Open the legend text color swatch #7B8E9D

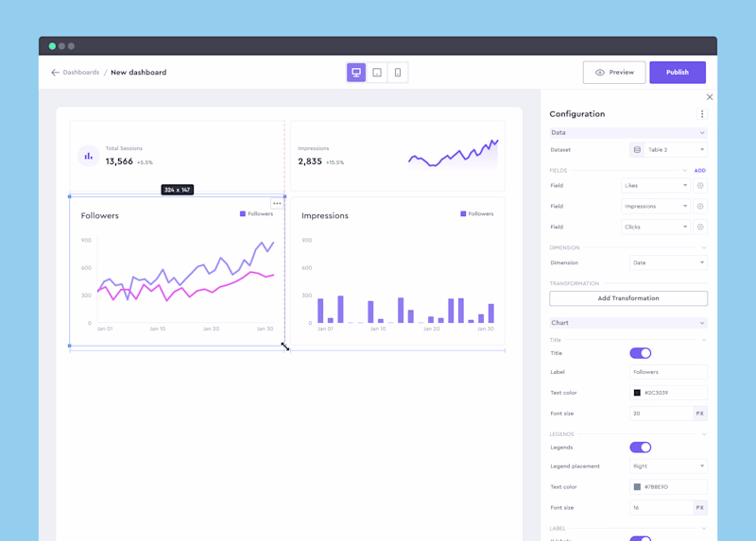(x=637, y=487)
